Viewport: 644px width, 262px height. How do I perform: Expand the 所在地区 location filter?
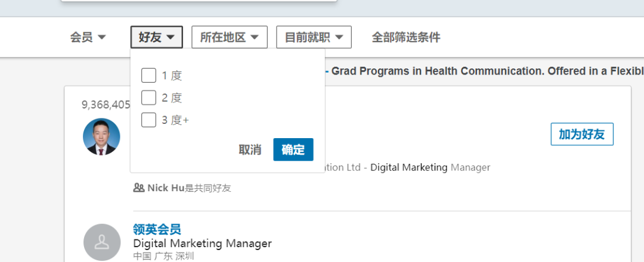point(229,38)
